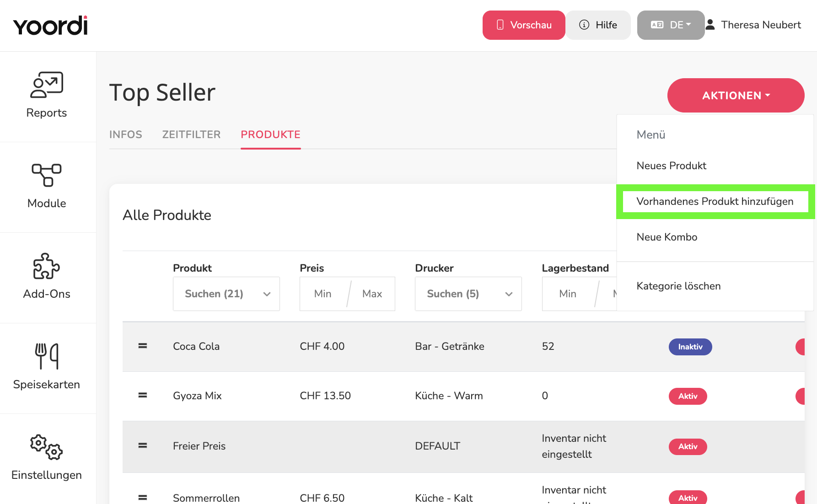Image resolution: width=817 pixels, height=504 pixels.
Task: Click the drag handle for Coca Cola
Action: [x=143, y=346]
